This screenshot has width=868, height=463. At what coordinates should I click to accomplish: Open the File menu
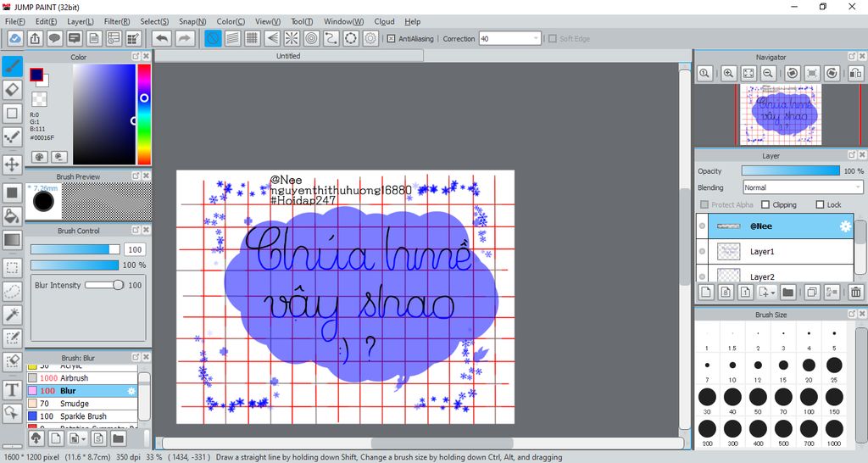15,21
